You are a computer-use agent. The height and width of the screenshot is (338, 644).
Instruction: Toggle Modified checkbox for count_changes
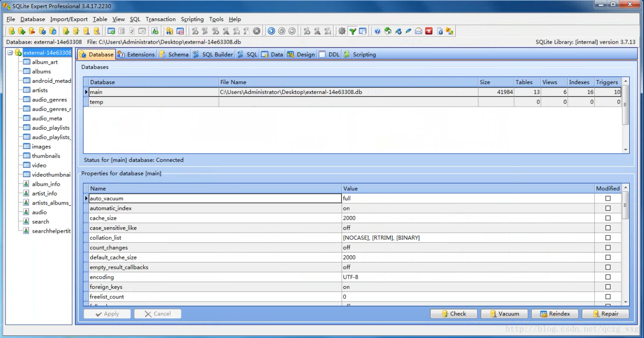(608, 247)
